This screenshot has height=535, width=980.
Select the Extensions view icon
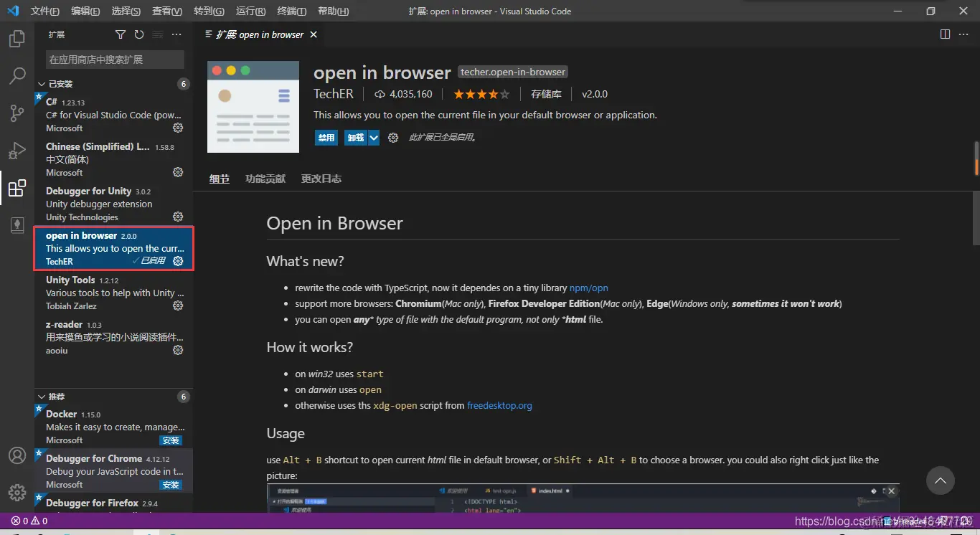tap(17, 189)
